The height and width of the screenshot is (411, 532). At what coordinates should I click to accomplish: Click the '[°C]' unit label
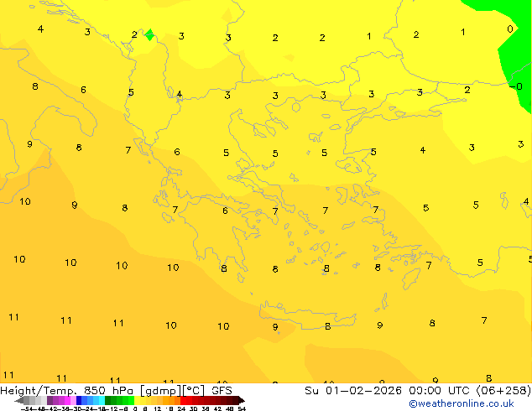point(194,391)
